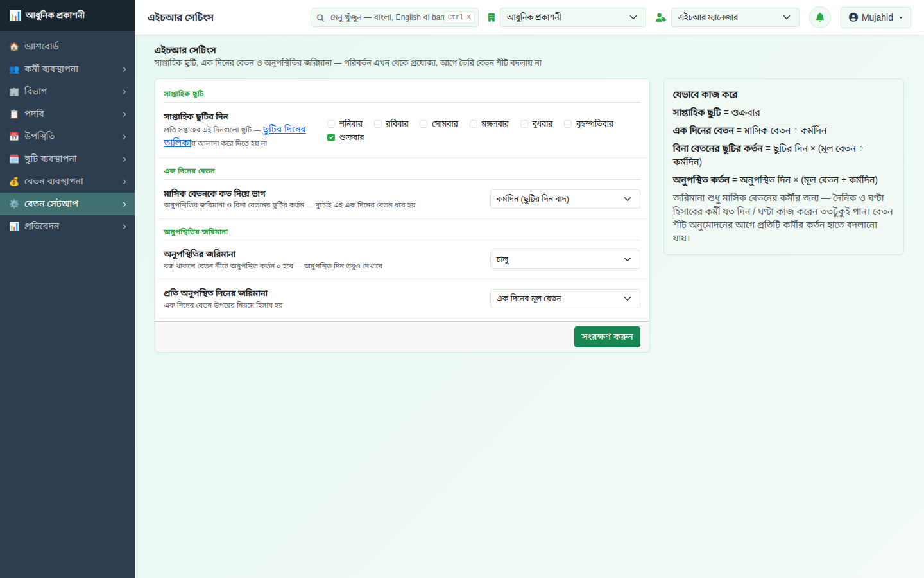Click the green building icon by the company selector
The width and height of the screenshot is (924, 578).
(x=492, y=18)
